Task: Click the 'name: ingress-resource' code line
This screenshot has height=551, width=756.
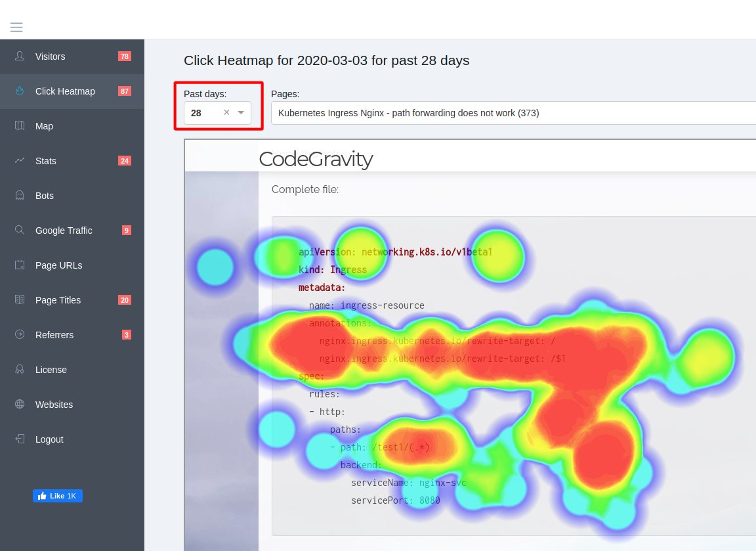Action: [x=366, y=305]
